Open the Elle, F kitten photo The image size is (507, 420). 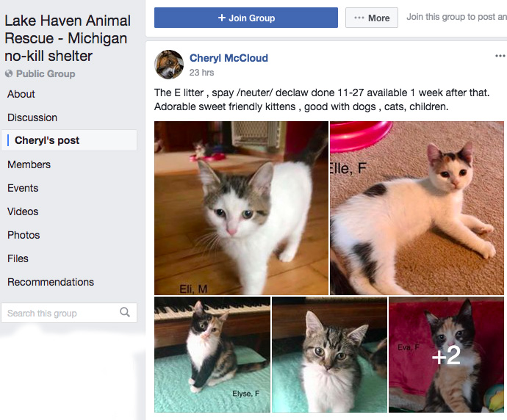point(417,208)
